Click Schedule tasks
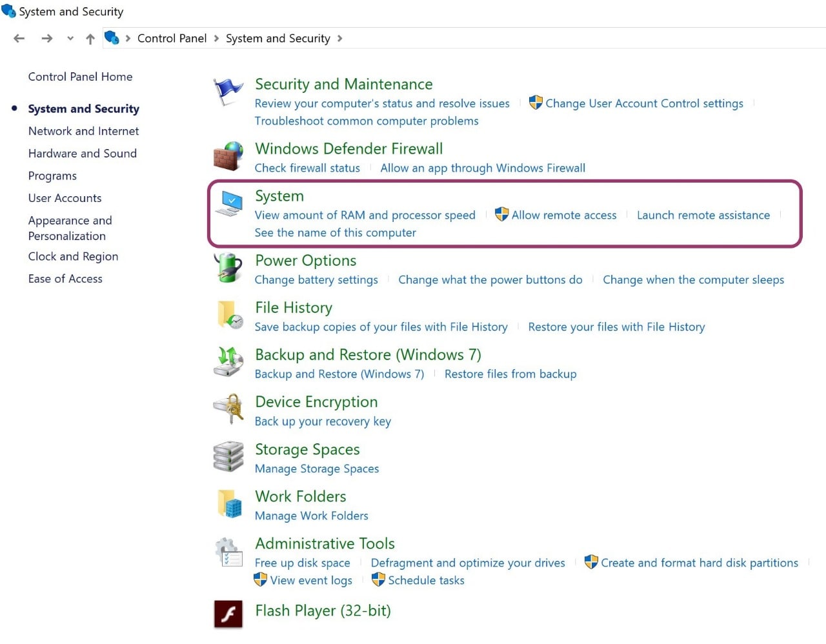This screenshot has height=644, width=826. click(426, 581)
